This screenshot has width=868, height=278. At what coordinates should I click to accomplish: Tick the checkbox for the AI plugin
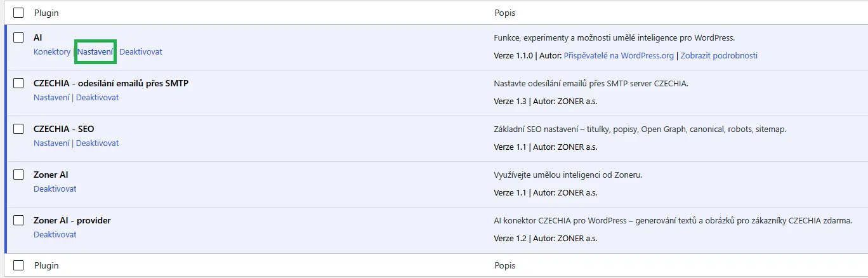point(18,37)
